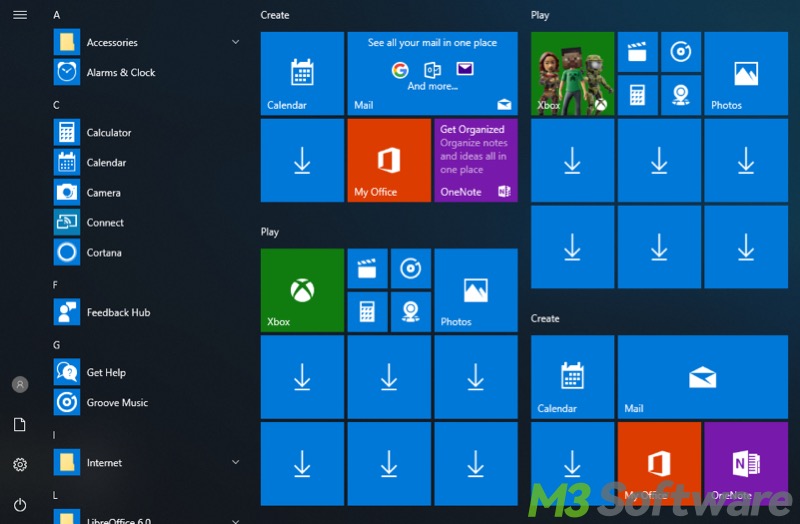Open the Xbox tile showing avatar characters

click(x=572, y=73)
